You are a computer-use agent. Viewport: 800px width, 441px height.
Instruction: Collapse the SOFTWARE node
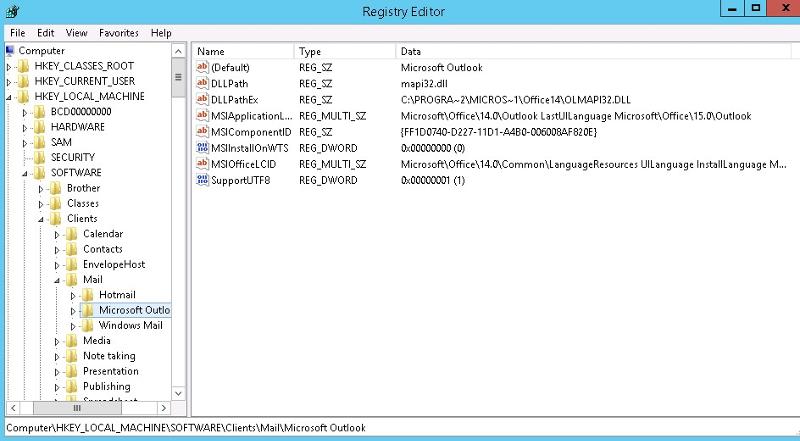(24, 174)
